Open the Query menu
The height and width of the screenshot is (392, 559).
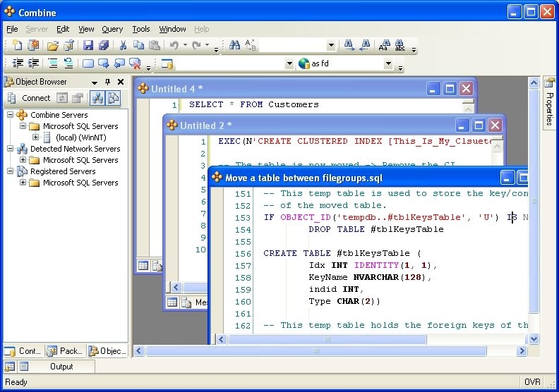(x=112, y=29)
